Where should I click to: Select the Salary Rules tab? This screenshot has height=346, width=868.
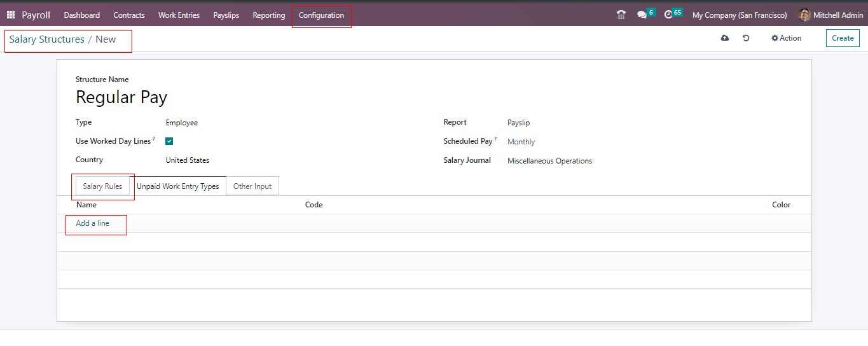[x=102, y=186]
